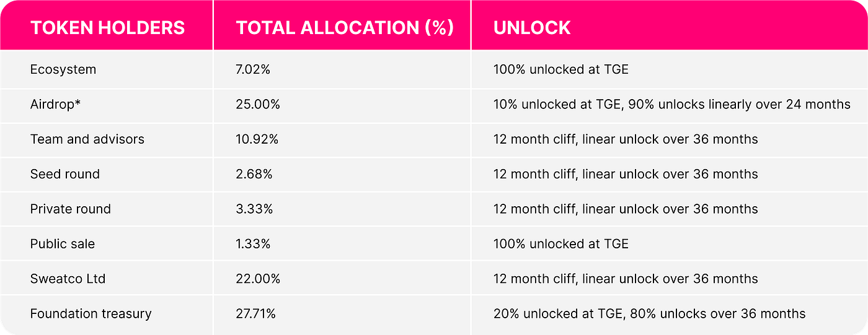868x335 pixels.
Task: Select the Foundation treasury 80% unlock text
Action: [x=650, y=313]
